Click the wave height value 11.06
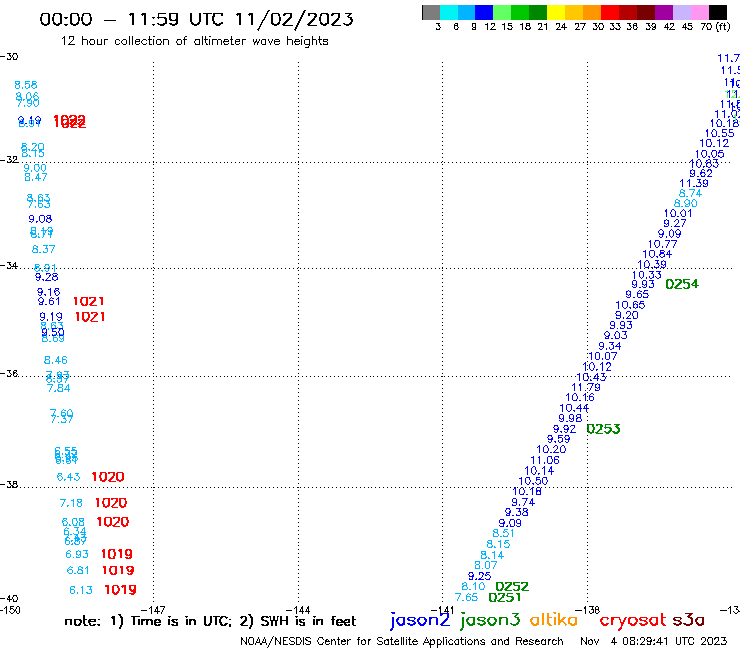740x650 pixels. [545, 460]
